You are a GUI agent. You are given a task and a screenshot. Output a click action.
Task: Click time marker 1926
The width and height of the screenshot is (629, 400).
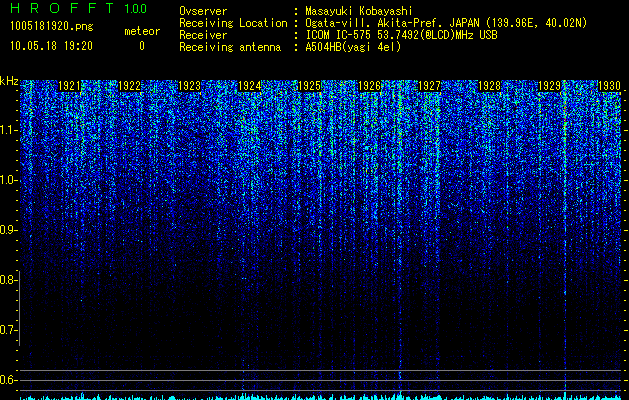(369, 86)
